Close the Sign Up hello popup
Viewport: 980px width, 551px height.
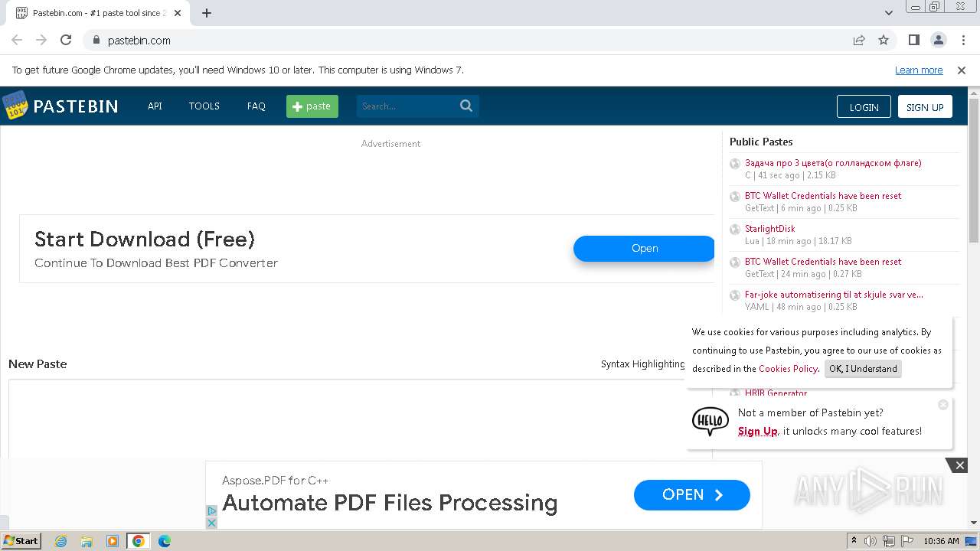943,404
